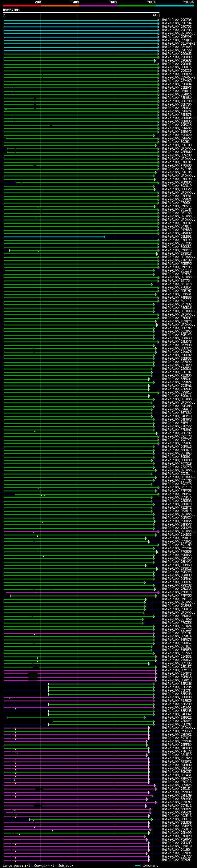
Task: Select the UniRef100_B8BKA4 label
Action: point(177,379)
